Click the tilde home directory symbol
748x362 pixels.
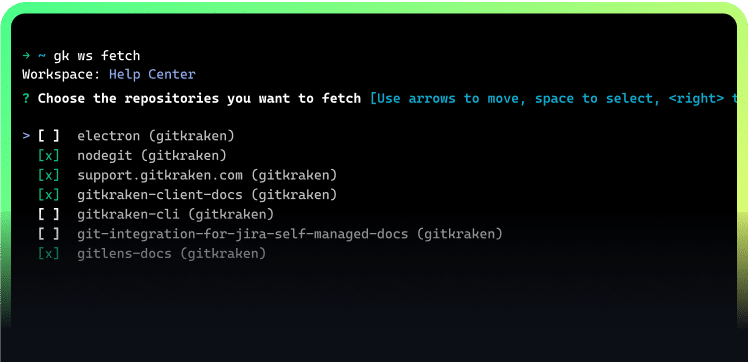tap(42, 56)
